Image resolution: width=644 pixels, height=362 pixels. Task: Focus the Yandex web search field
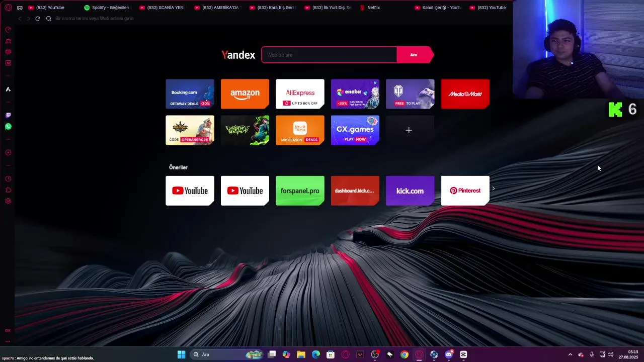point(330,55)
